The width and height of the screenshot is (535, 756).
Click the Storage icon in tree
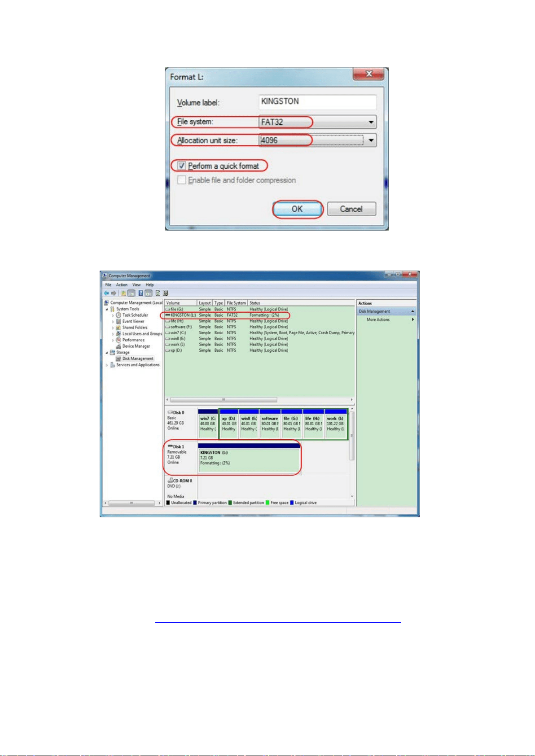pyautogui.click(x=113, y=352)
